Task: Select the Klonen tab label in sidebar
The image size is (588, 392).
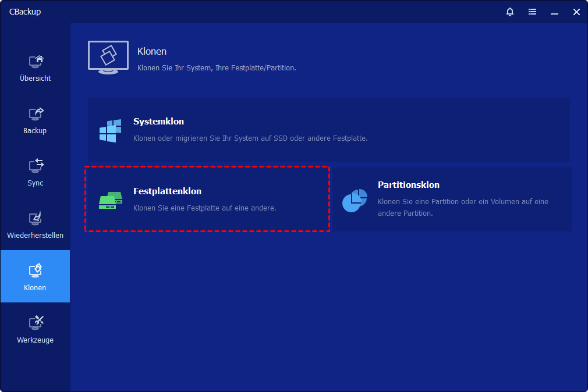Action: pos(35,287)
